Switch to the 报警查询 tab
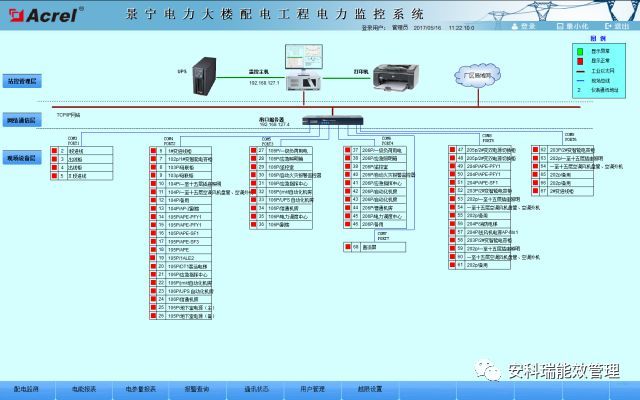 point(196,388)
